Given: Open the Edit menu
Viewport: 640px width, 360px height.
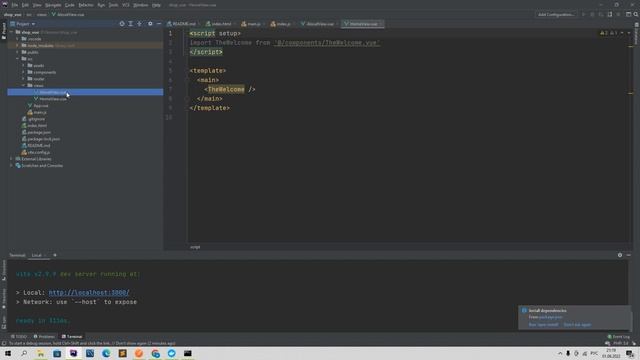Looking at the screenshot, I should pos(25,5).
